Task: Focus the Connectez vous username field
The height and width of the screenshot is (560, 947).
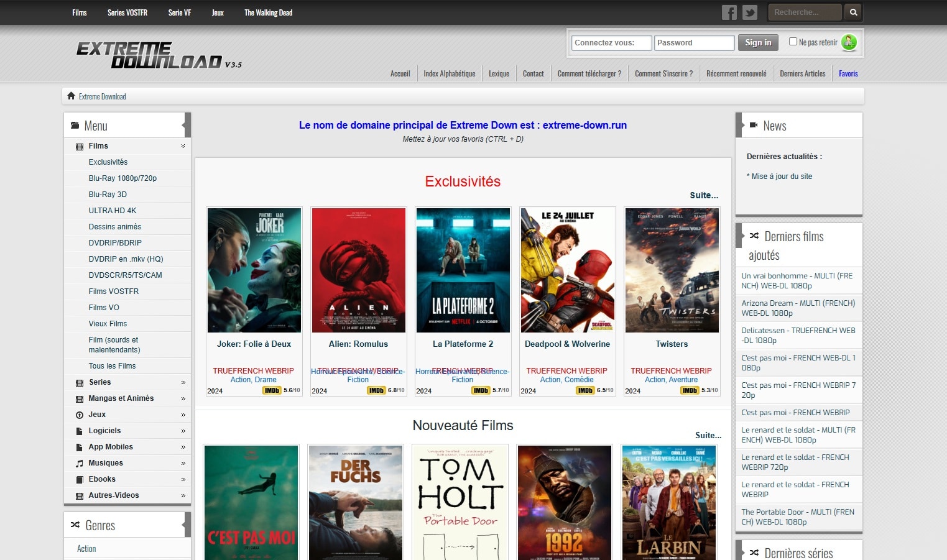Action: pyautogui.click(x=611, y=43)
